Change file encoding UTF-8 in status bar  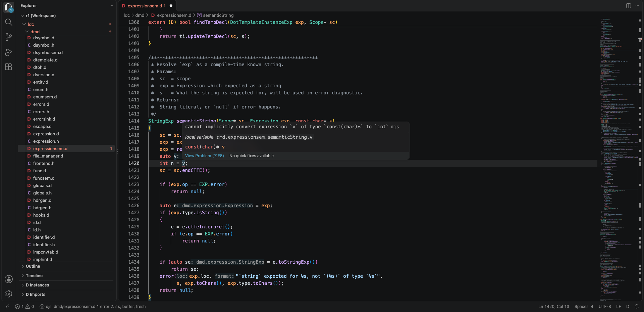[605, 306]
